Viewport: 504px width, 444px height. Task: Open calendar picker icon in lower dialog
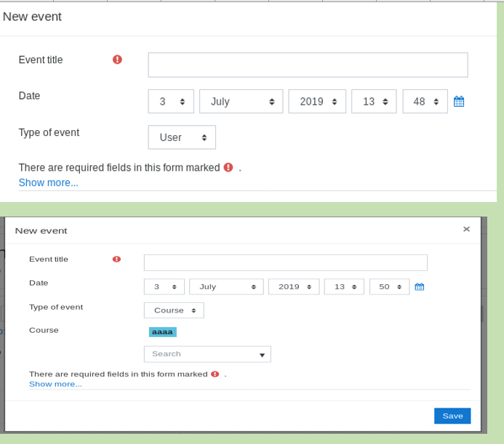click(x=419, y=286)
